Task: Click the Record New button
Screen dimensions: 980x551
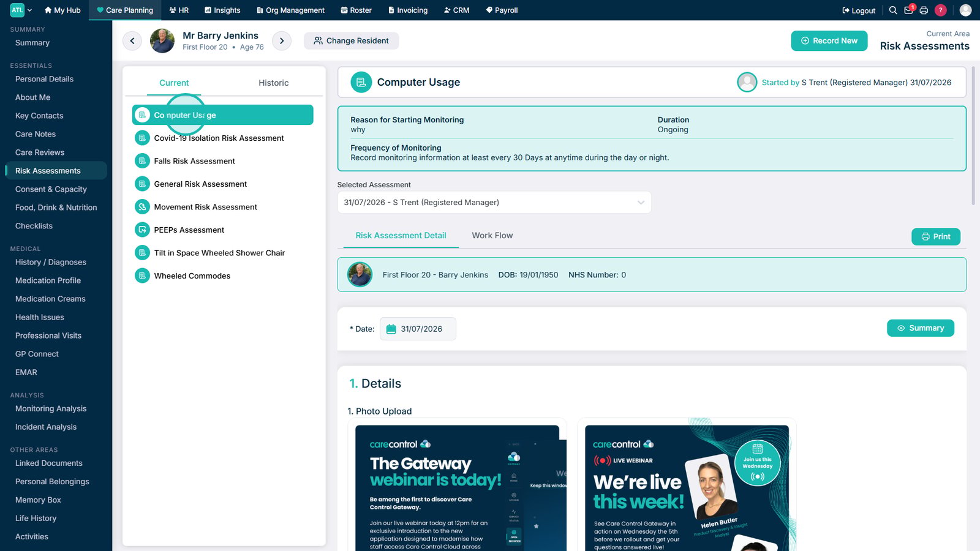Action: 829,41
